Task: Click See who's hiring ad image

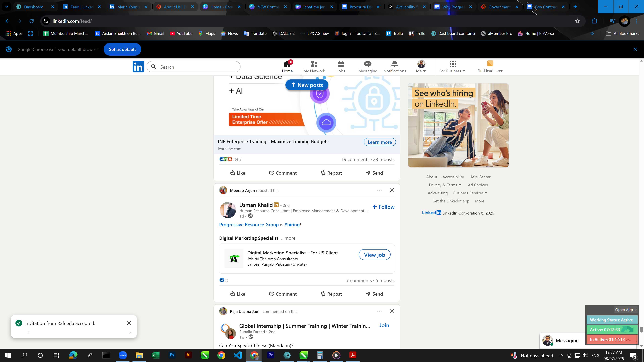Action: coord(458,125)
